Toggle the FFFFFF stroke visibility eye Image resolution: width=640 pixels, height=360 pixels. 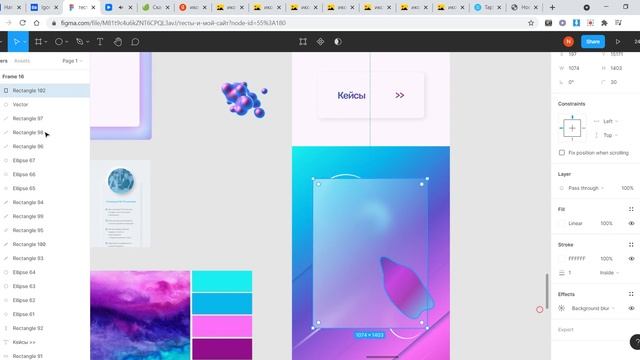631,259
